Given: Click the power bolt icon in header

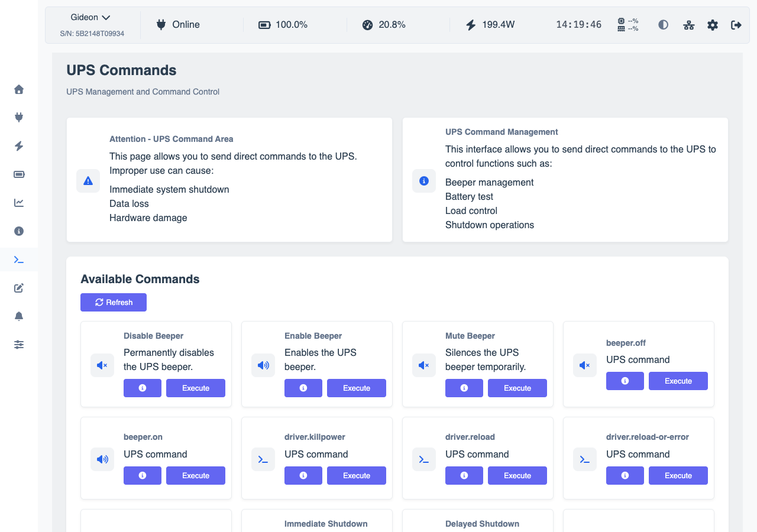Looking at the screenshot, I should (471, 25).
